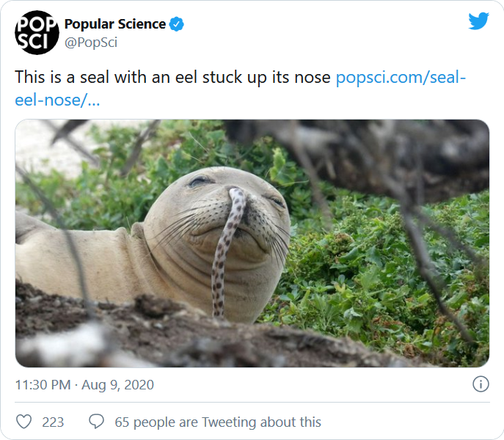The image size is (504, 440).
Task: Click the Popular Science display name
Action: (115, 24)
